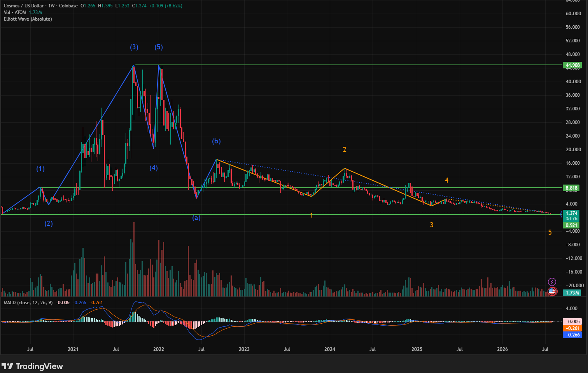The height and width of the screenshot is (373, 588).
Task: Click the green 8.818 price label
Action: click(x=572, y=188)
